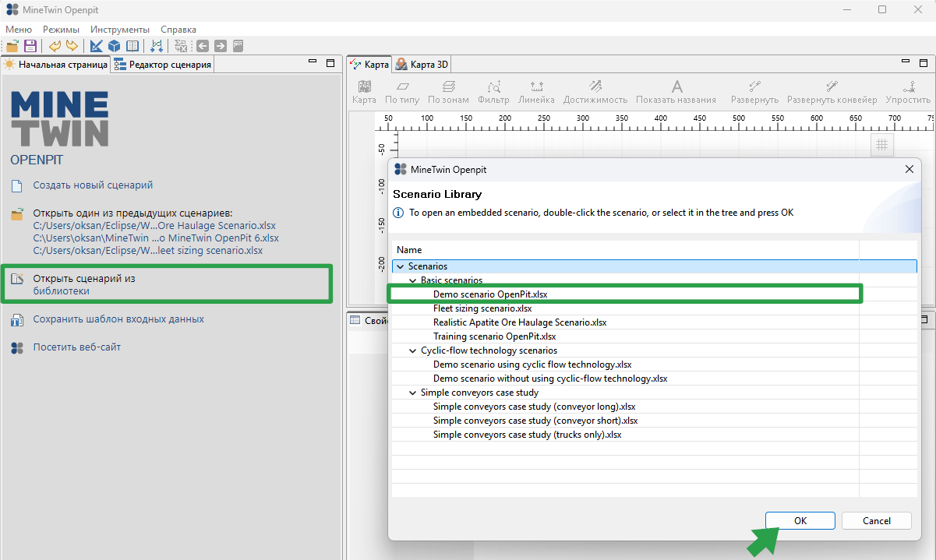The image size is (936, 560).
Task: Toggle Показать названия on the map toolbar
Action: (x=676, y=93)
